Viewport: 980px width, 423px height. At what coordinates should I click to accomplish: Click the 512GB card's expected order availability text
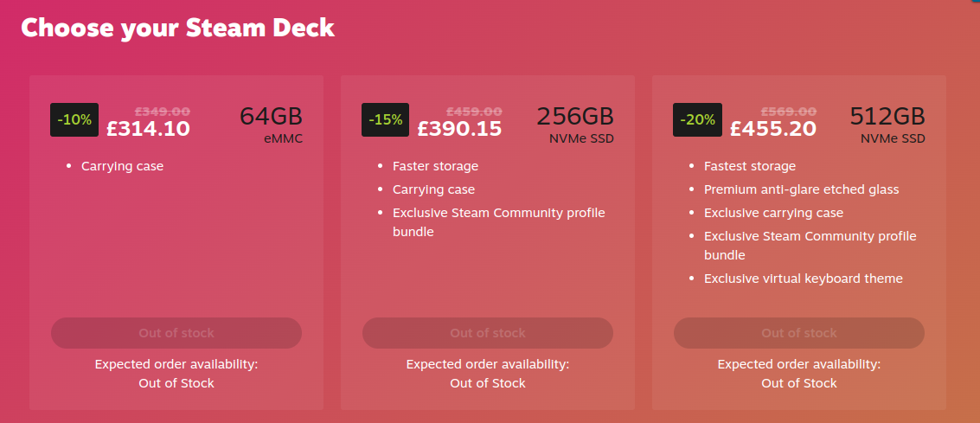pos(799,374)
